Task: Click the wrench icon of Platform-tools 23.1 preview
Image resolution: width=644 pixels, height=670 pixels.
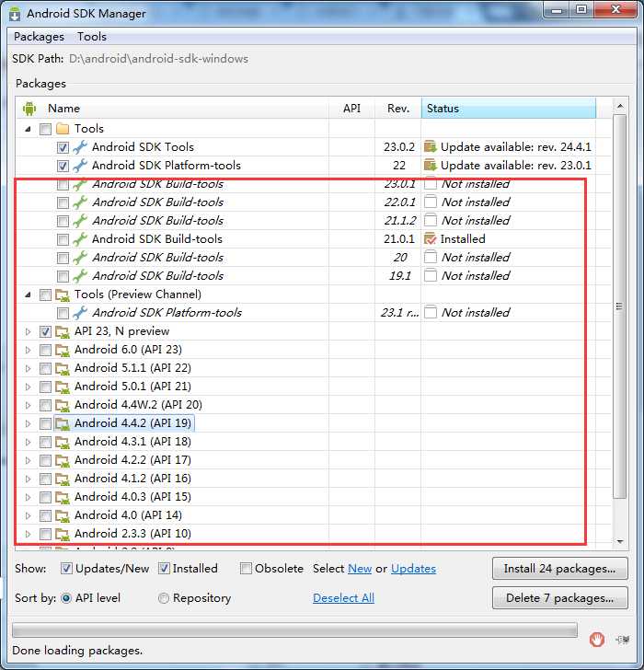Action: [x=80, y=312]
